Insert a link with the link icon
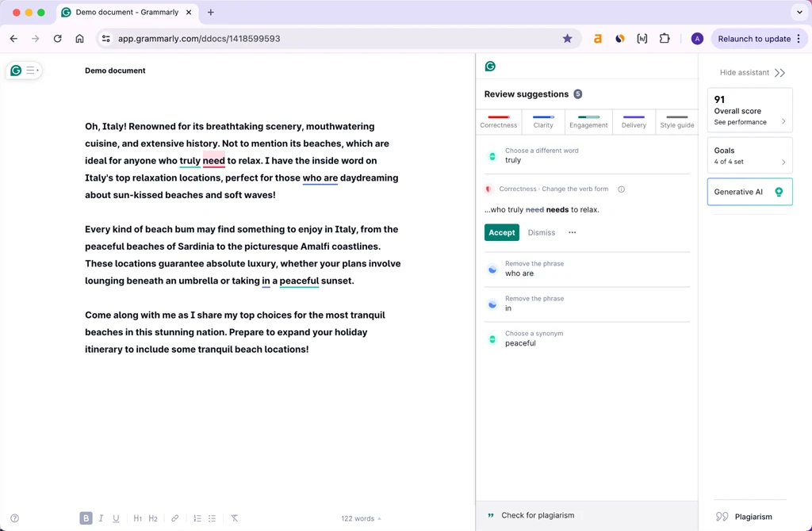The image size is (812, 531). tap(175, 518)
